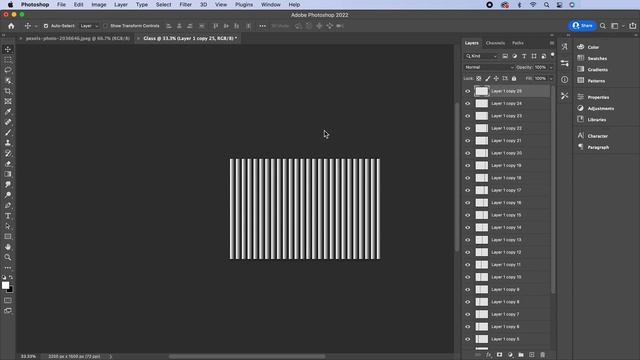Select the Hand tool
This screenshot has width=640, height=360.
pyautogui.click(x=8, y=247)
